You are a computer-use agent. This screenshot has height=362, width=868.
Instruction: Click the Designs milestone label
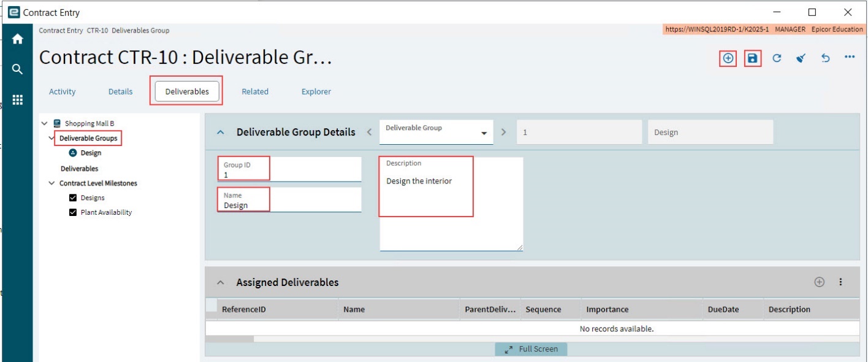point(93,198)
